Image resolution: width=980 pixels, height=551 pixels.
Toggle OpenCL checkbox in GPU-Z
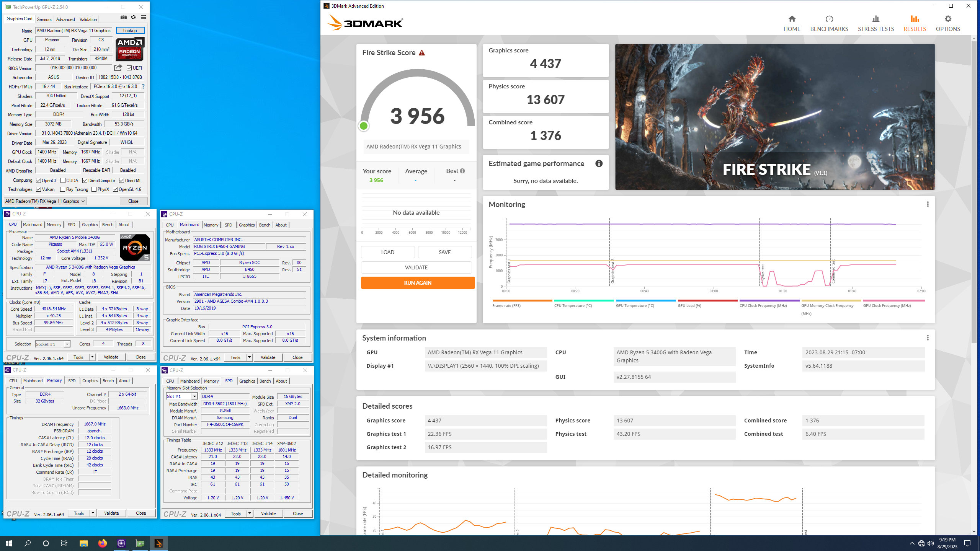click(x=38, y=181)
